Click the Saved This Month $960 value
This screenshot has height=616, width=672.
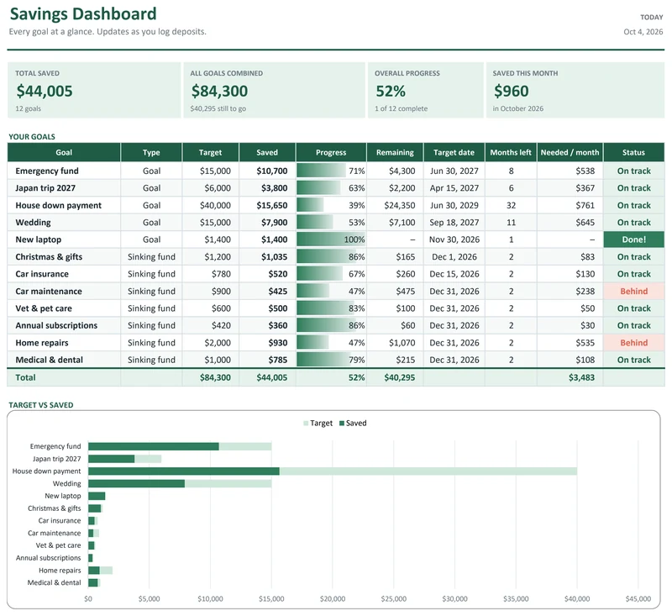511,91
